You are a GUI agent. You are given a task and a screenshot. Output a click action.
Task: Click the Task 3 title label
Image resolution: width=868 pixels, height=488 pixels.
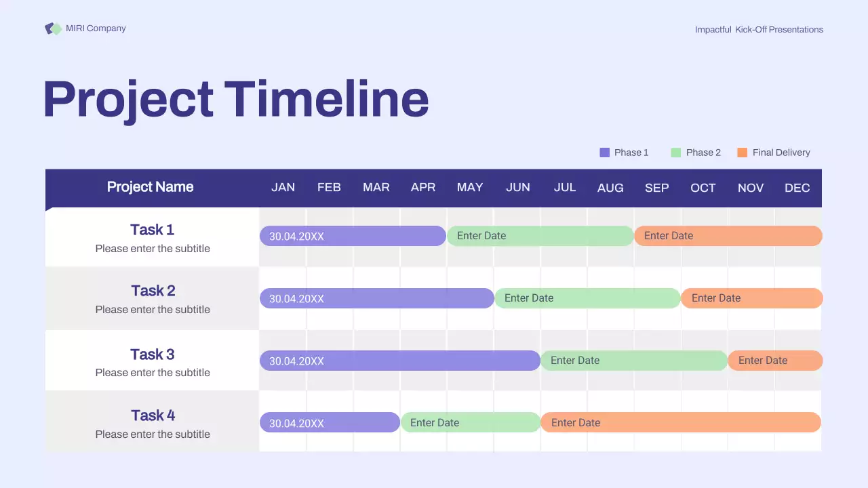(x=153, y=354)
